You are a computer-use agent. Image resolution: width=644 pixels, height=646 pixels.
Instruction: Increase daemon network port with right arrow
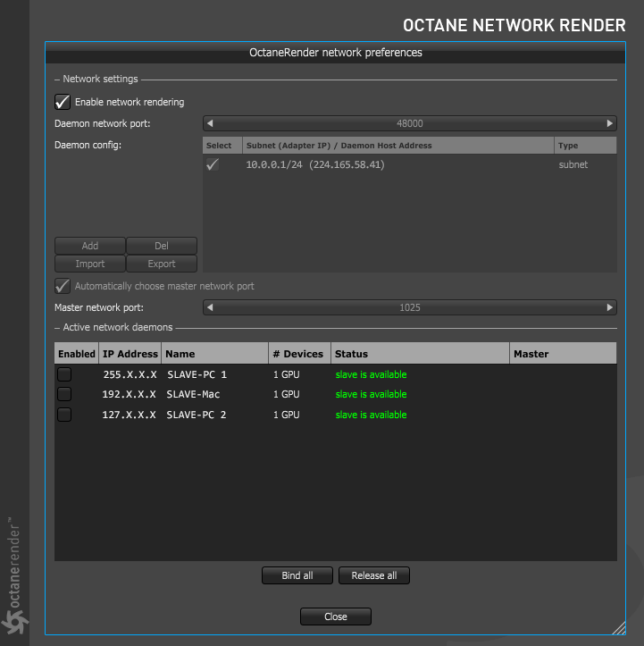coord(610,123)
